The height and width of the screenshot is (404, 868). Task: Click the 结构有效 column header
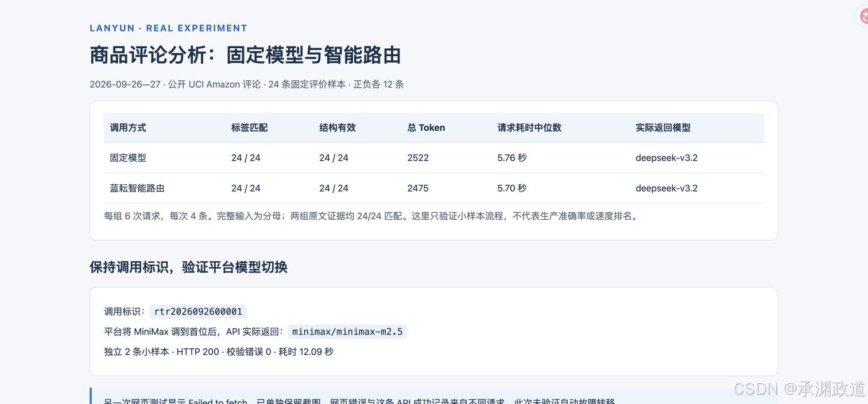tap(338, 127)
